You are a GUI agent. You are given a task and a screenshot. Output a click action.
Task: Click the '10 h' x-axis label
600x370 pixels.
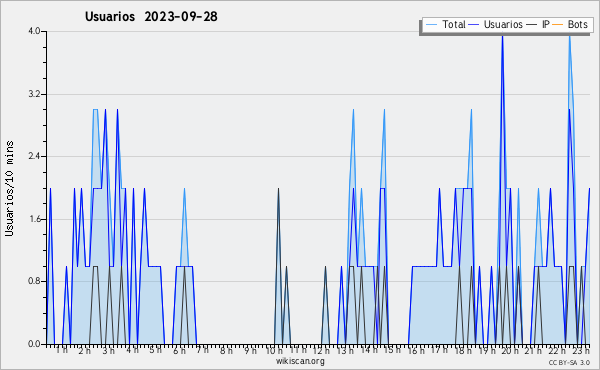(274, 350)
